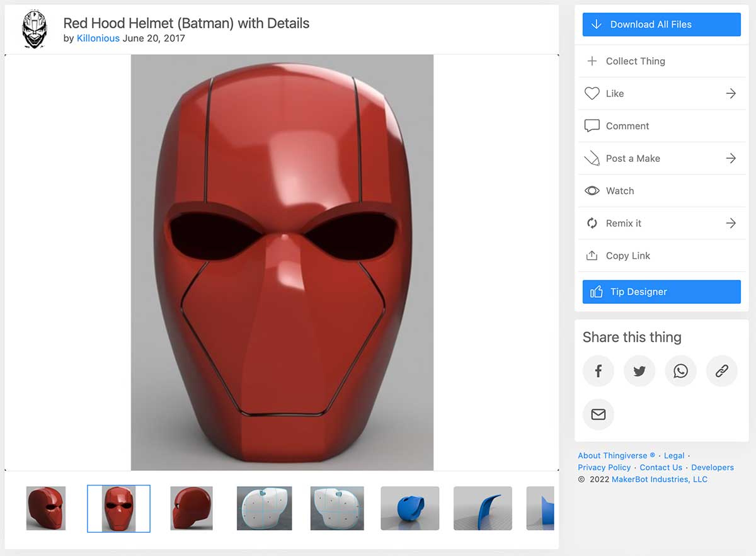Click the Tip Designer button

(x=661, y=292)
